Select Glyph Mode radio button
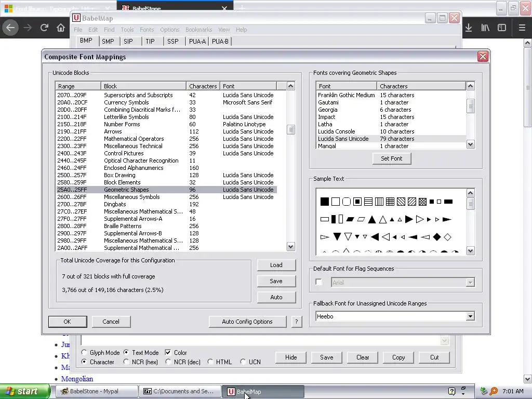The width and height of the screenshot is (532, 399). [x=84, y=353]
